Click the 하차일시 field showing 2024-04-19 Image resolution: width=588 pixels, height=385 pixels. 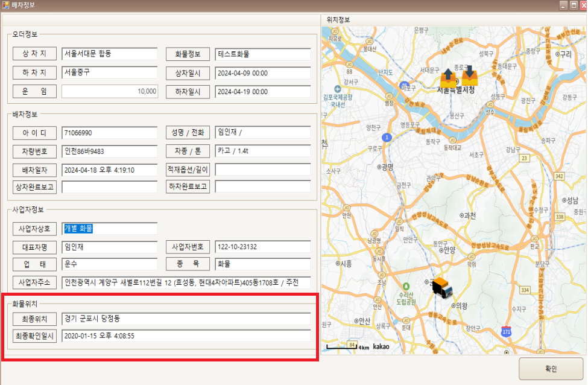[x=262, y=92]
